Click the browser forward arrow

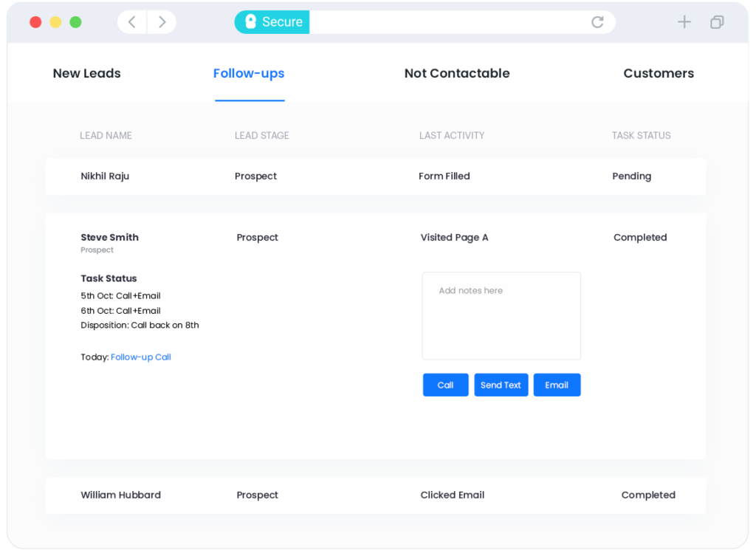(x=162, y=22)
